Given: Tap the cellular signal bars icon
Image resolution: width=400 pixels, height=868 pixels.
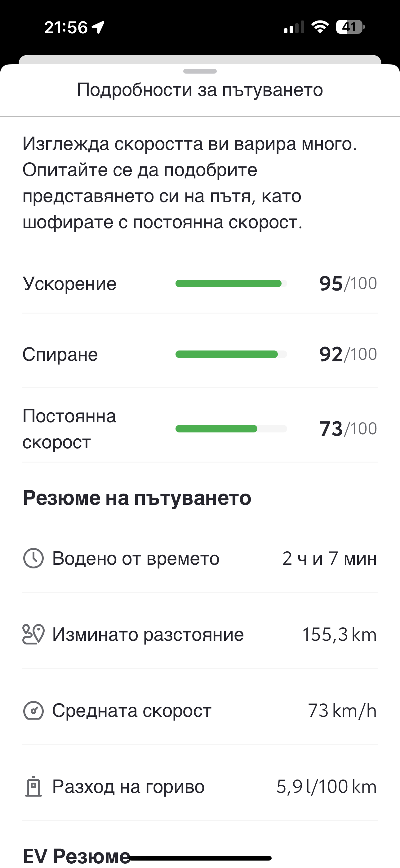Looking at the screenshot, I should tap(294, 27).
